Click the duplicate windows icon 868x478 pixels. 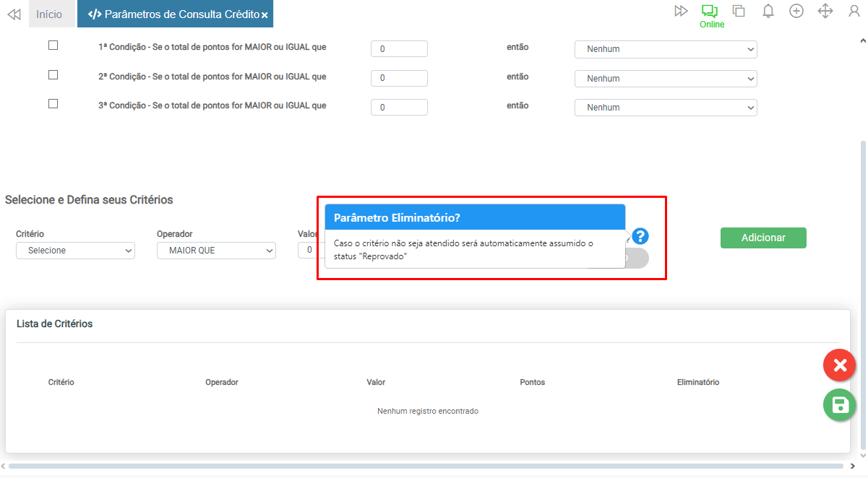point(739,11)
